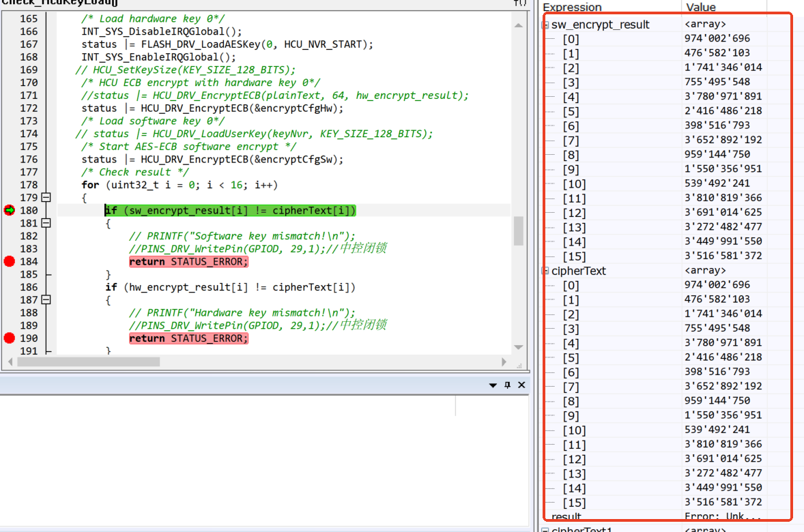The image size is (804, 532).
Task: Click hw_encrypt_result comparison on line 186
Action: coord(230,288)
